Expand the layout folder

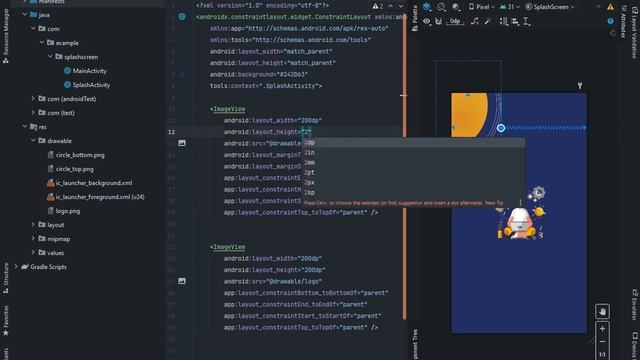[x=33, y=224]
